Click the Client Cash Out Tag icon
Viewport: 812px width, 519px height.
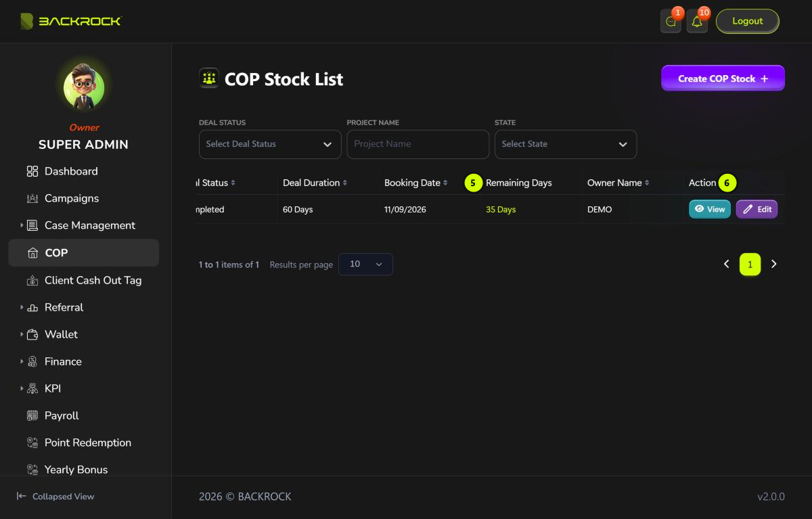click(x=32, y=280)
